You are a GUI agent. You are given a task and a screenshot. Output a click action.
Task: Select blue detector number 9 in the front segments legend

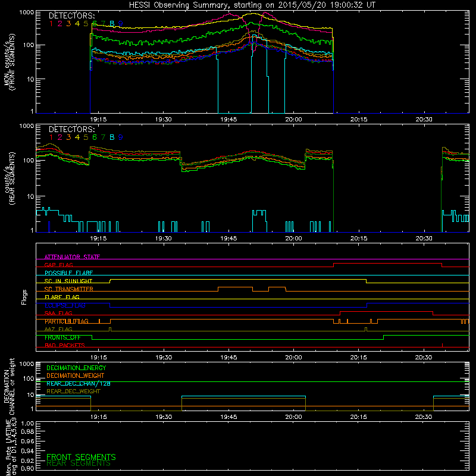pos(121,23)
